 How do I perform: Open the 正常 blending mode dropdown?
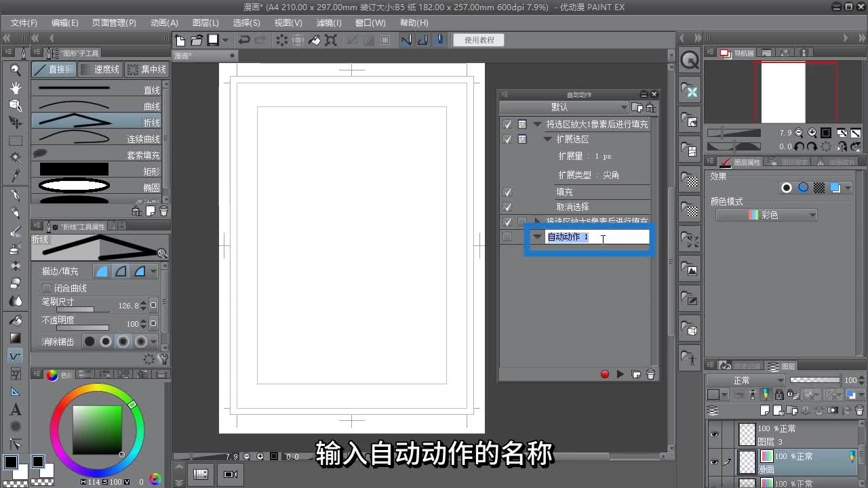point(745,380)
